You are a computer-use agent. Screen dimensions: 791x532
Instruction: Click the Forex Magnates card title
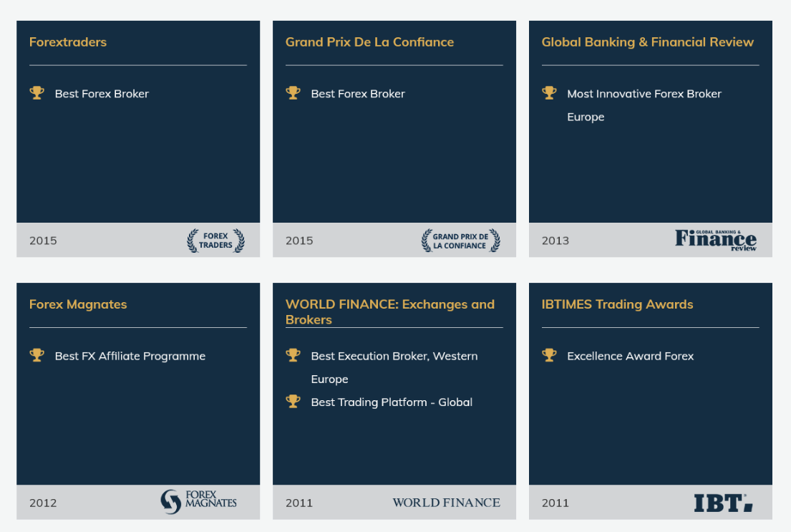pyautogui.click(x=78, y=304)
